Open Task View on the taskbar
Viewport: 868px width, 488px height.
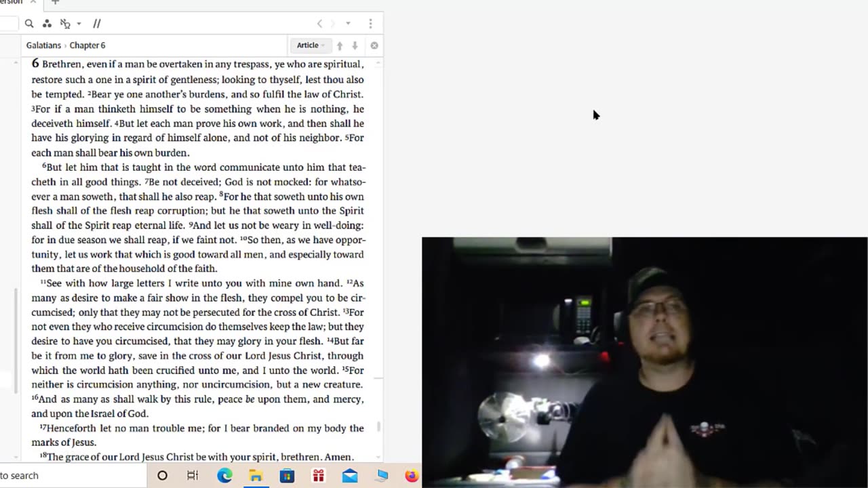point(193,476)
